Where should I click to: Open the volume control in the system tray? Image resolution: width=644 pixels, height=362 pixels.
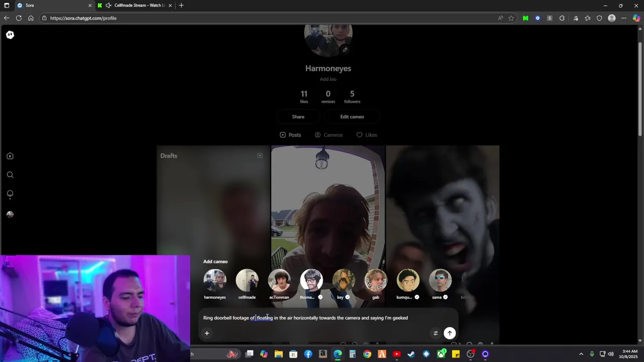[611, 354]
